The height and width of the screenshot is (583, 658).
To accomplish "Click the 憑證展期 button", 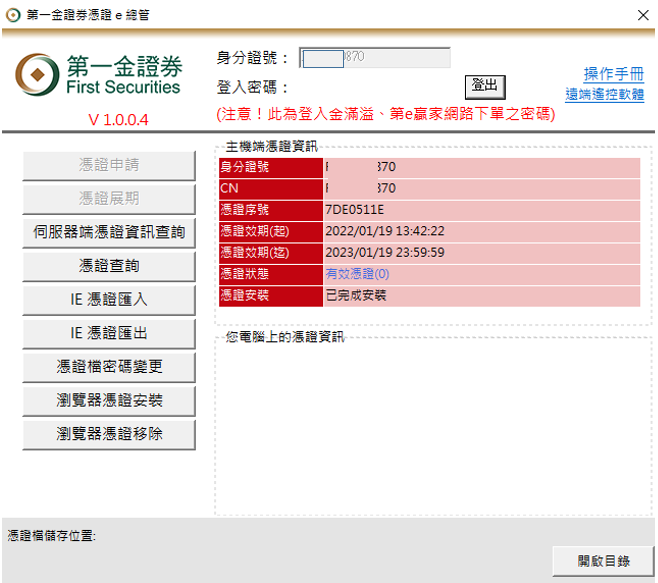I will 109,199.
